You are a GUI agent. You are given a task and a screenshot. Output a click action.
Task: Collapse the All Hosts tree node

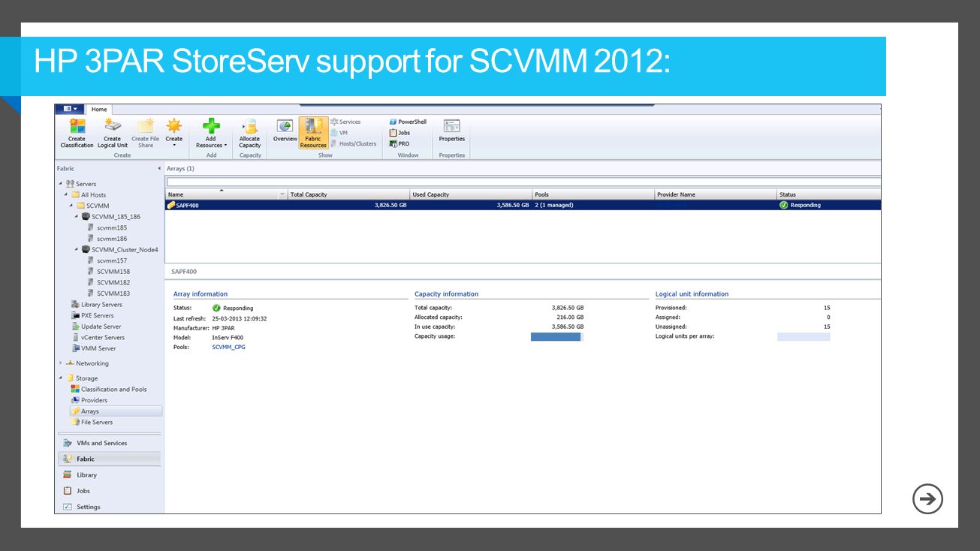[x=66, y=195]
